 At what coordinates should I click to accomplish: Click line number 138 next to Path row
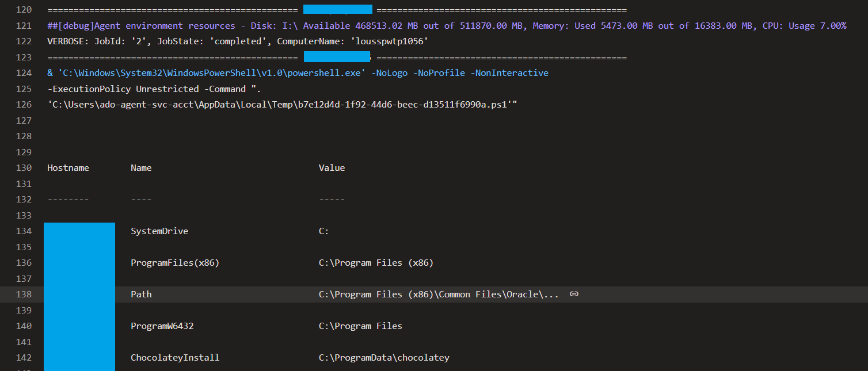[23, 294]
